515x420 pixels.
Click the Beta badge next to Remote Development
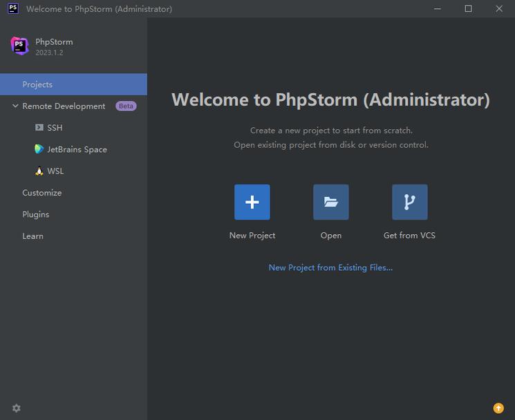(x=126, y=106)
